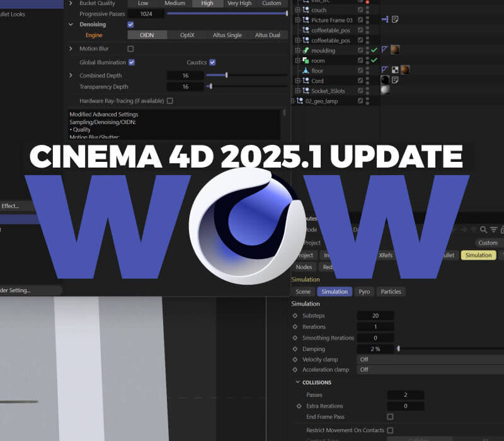Image resolution: width=504 pixels, height=441 pixels.
Task: Expand the Picture Frame 03 tree node
Action: pos(297,20)
